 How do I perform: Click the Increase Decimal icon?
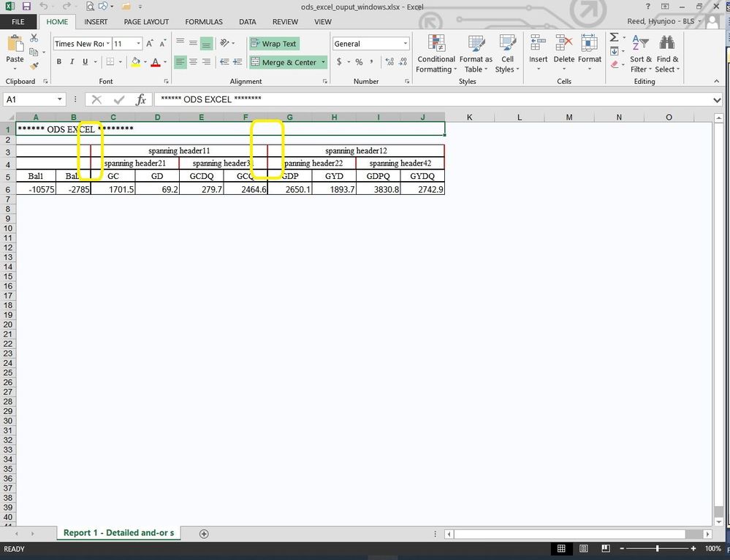pyautogui.click(x=389, y=62)
